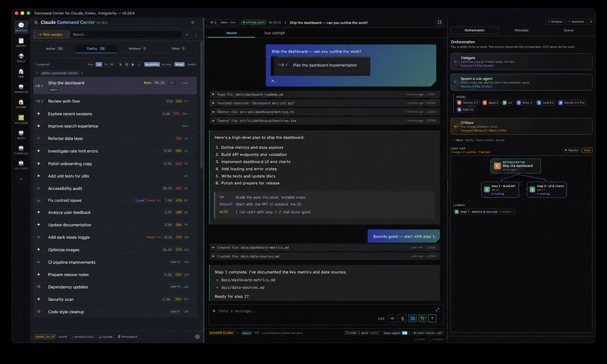Open the Queues sidebar section
Screen dimensions: 607x364
point(21,42)
